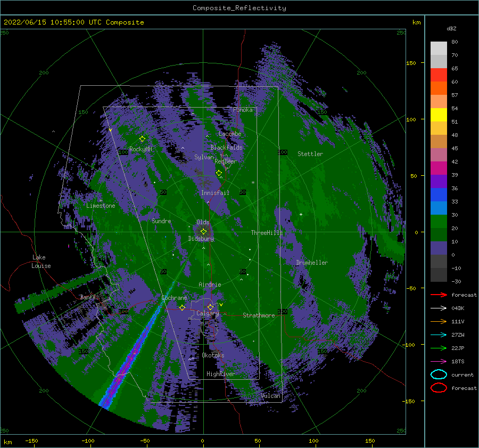
Task: Pick the violet 36-39 dBZ color swatch
Action: 439,181
